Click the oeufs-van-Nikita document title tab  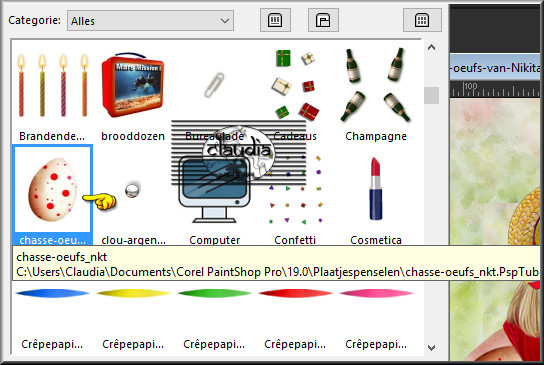coord(495,67)
